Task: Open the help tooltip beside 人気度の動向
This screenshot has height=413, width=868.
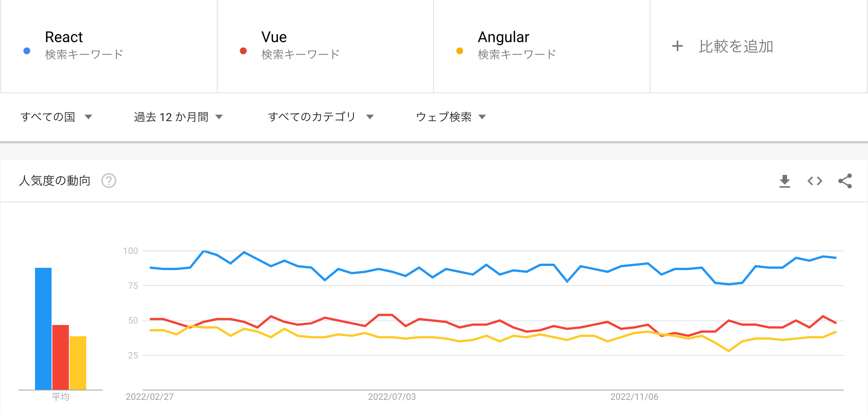Action: coord(109,181)
